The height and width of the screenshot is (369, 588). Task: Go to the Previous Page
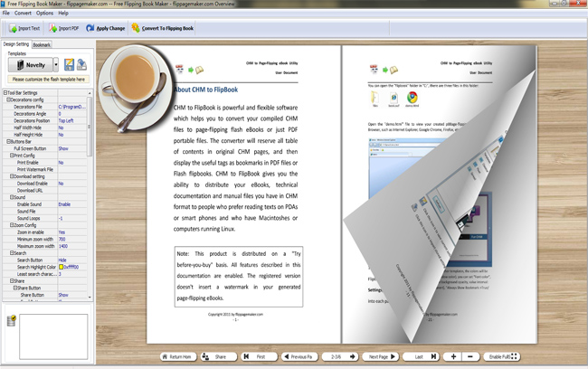(299, 356)
